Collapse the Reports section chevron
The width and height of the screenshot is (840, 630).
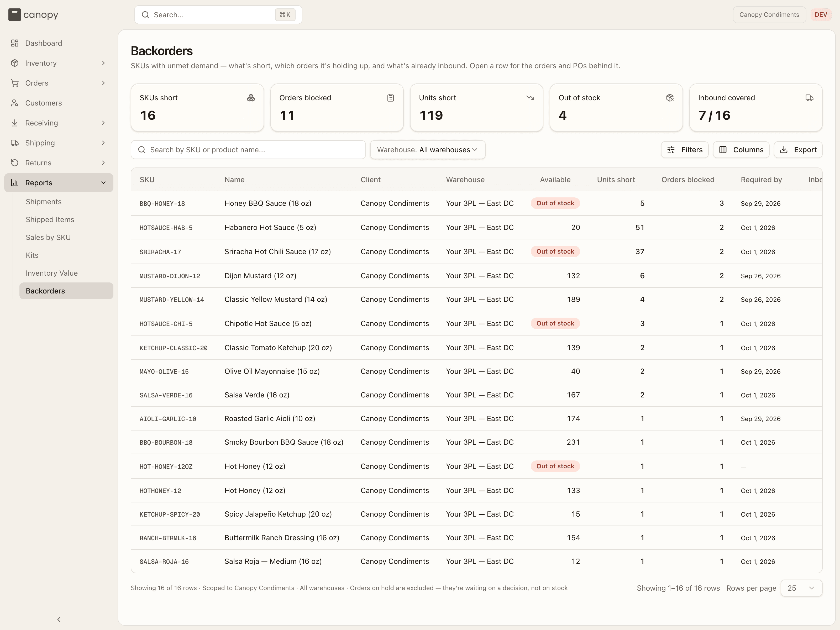[x=103, y=183]
